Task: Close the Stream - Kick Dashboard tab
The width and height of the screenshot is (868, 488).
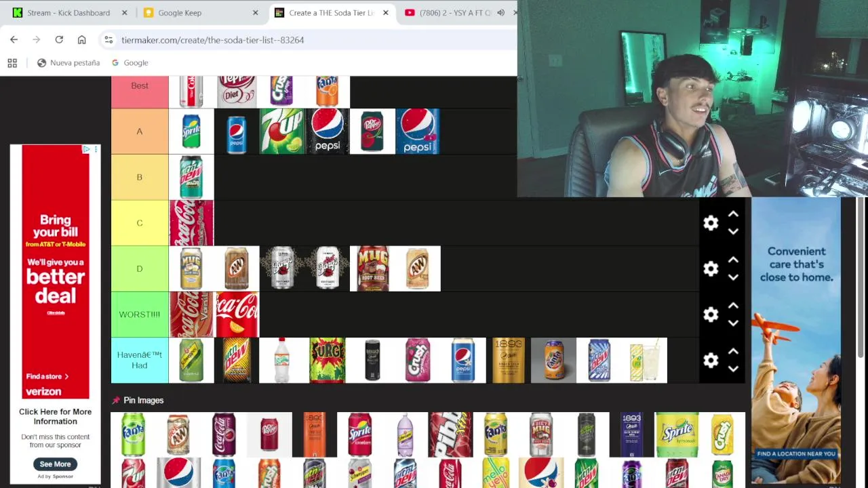Action: (124, 13)
